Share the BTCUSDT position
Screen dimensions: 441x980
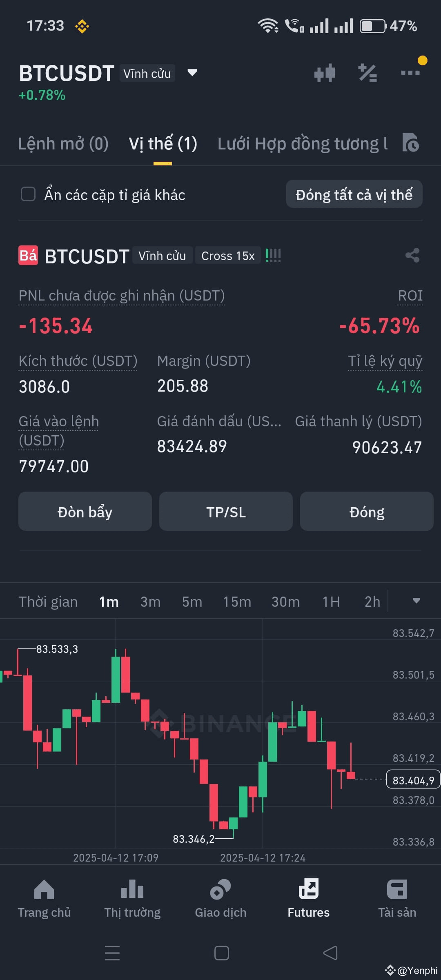[412, 256]
